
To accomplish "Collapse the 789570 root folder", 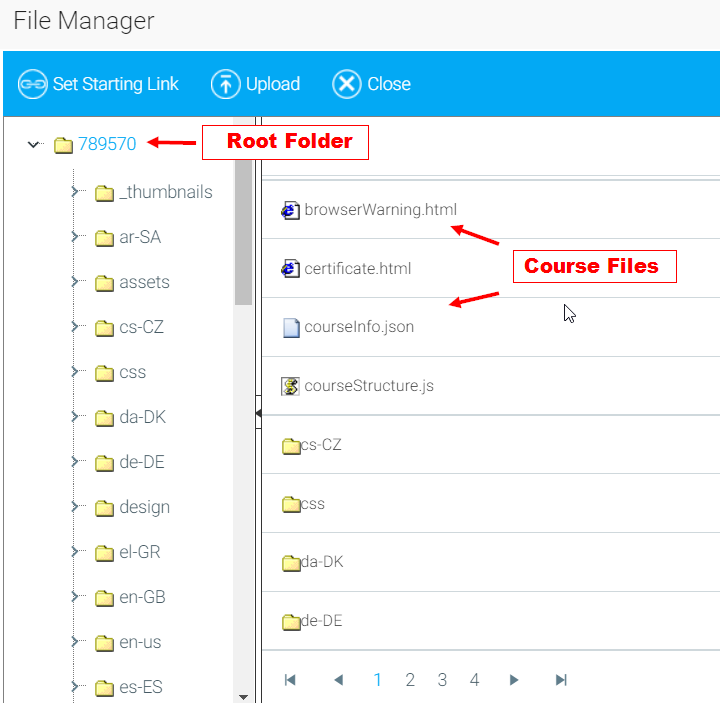I will click(x=35, y=145).
